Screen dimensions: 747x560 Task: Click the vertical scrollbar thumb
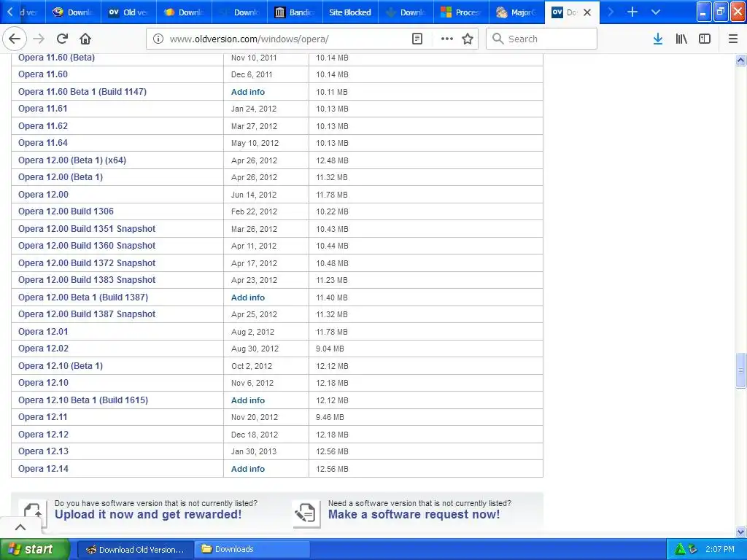[x=740, y=370]
